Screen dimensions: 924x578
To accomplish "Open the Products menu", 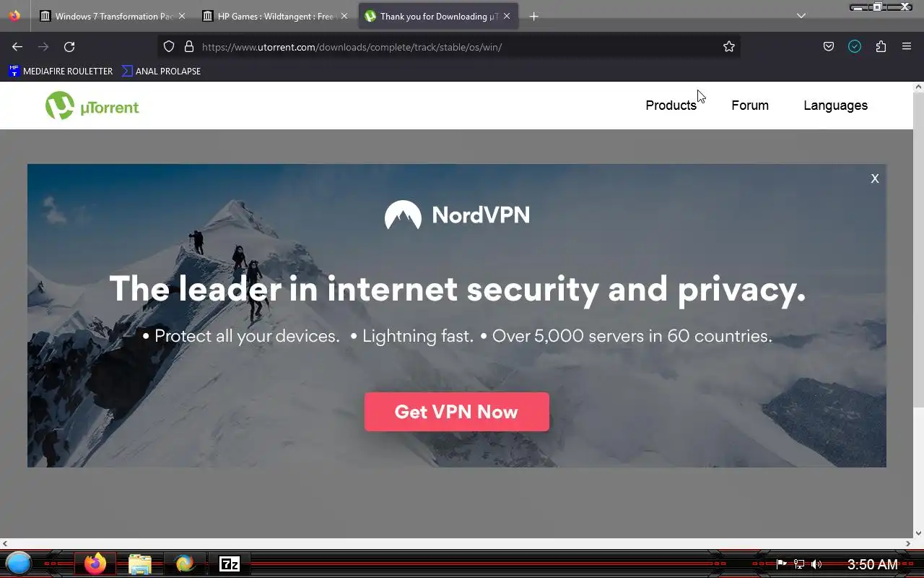I will click(671, 105).
